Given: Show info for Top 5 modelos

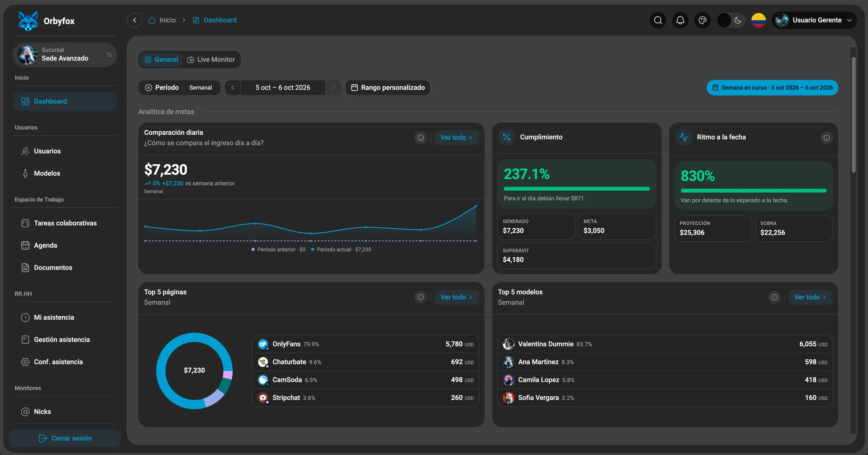Looking at the screenshot, I should pyautogui.click(x=774, y=297).
